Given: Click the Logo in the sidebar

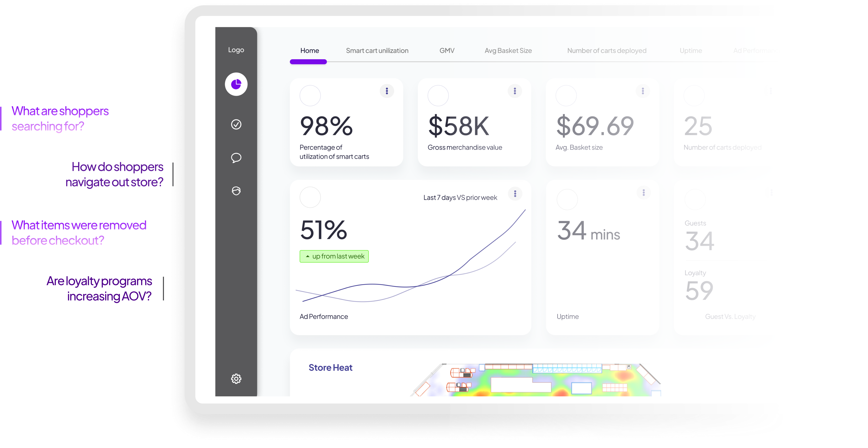Looking at the screenshot, I should (236, 50).
